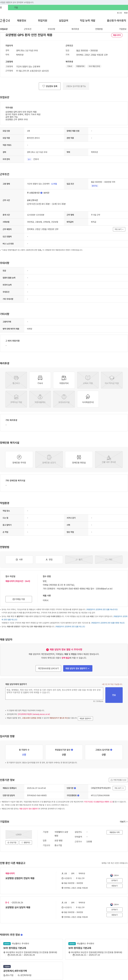Screen dimensions: 128x980
Task: Jump to the 근무조건 section tab
Action: [28, 29]
